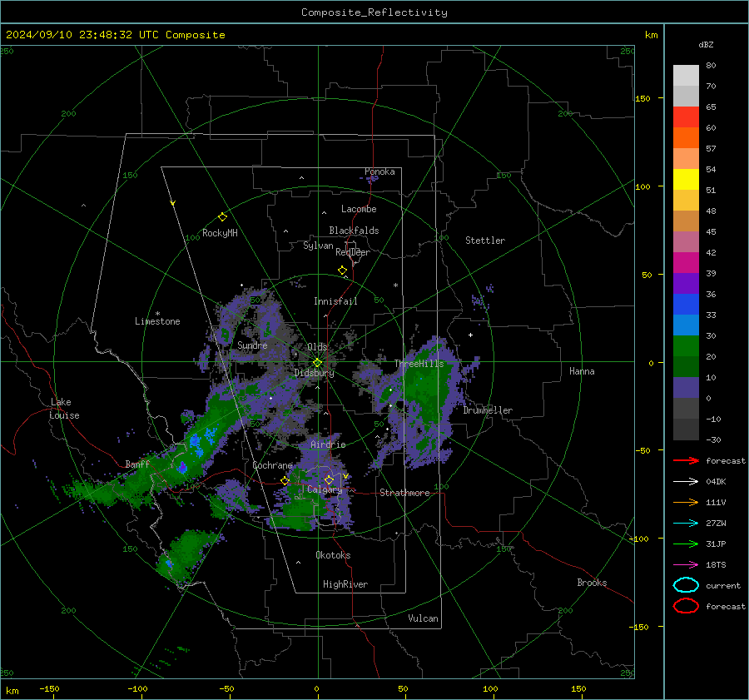Click the Calgary city label
749x700 pixels.
(325, 489)
